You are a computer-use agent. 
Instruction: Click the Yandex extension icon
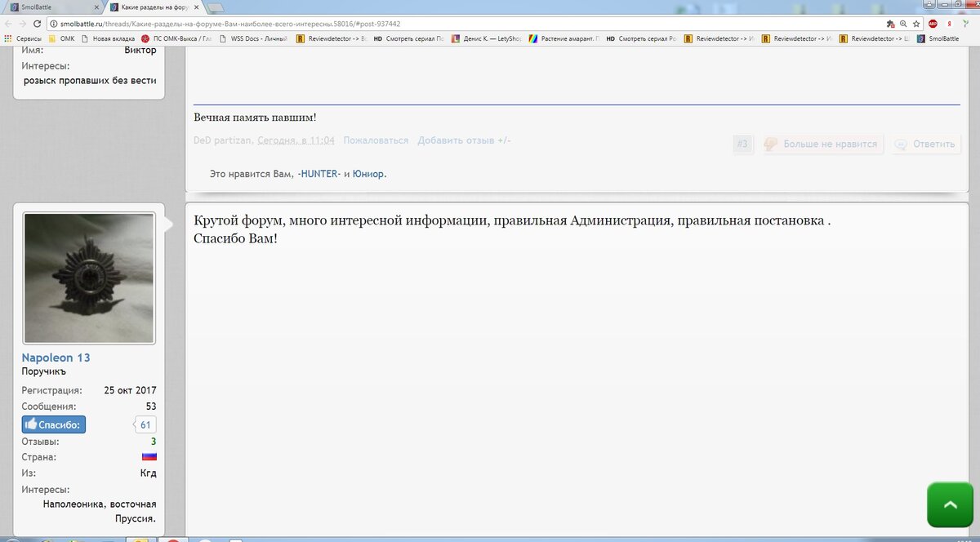tap(949, 24)
